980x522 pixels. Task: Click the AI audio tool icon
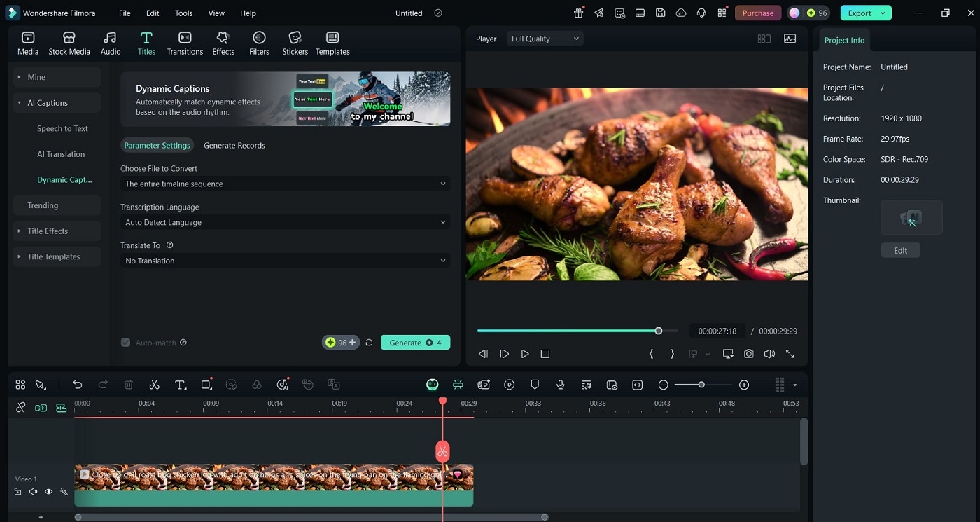(x=283, y=385)
